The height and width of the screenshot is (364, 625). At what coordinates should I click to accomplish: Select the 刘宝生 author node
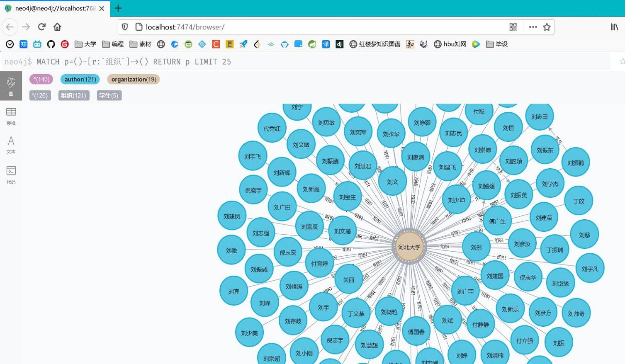coord(348,197)
